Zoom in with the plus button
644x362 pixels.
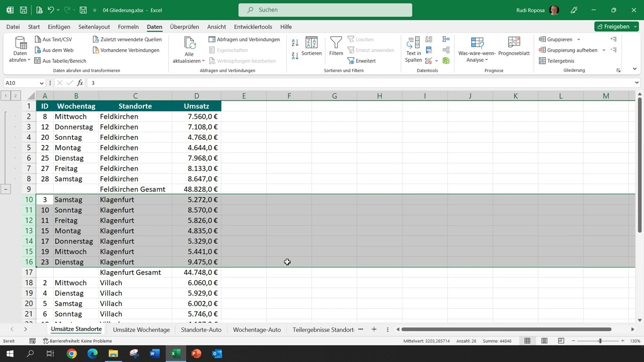point(623,341)
